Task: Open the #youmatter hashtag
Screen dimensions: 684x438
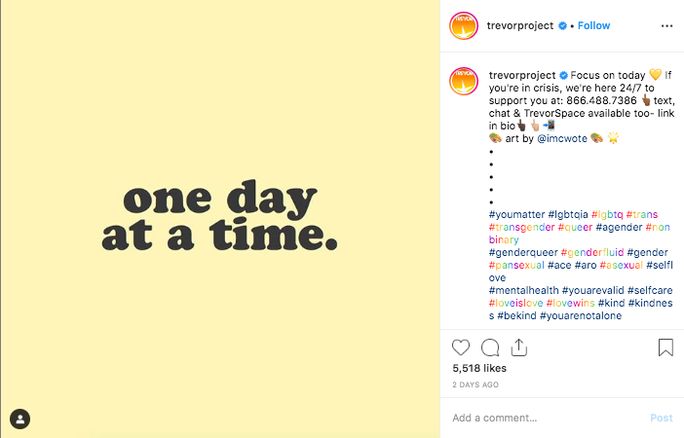Action: [517, 215]
